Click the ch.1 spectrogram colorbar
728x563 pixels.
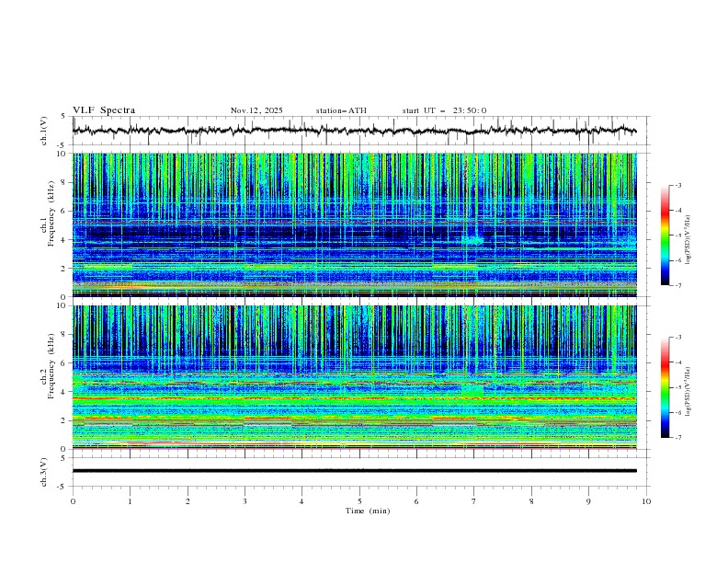665,236
